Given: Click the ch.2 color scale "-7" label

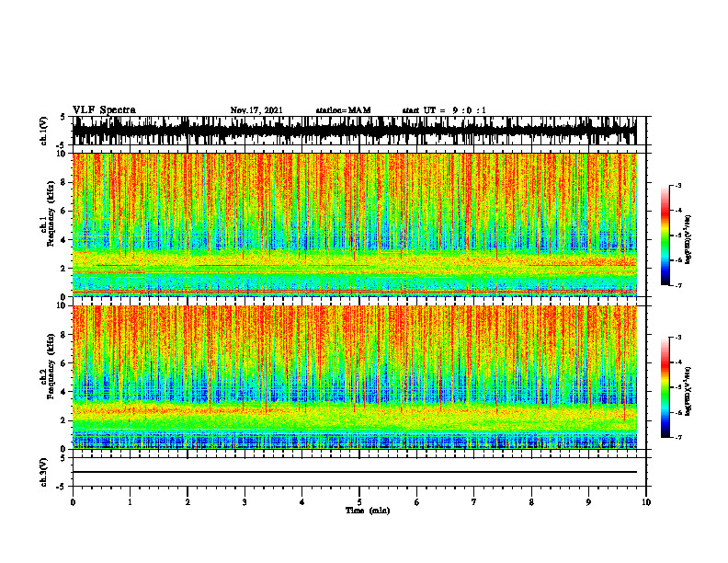Looking at the screenshot, I should pos(678,437).
